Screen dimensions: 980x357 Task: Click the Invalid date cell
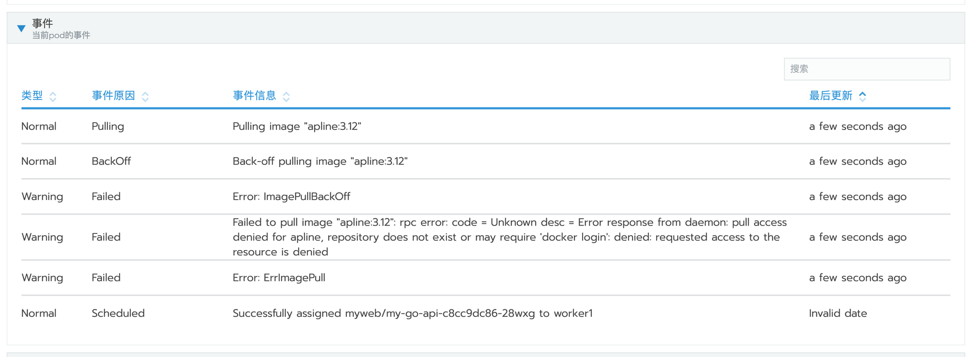(x=838, y=313)
